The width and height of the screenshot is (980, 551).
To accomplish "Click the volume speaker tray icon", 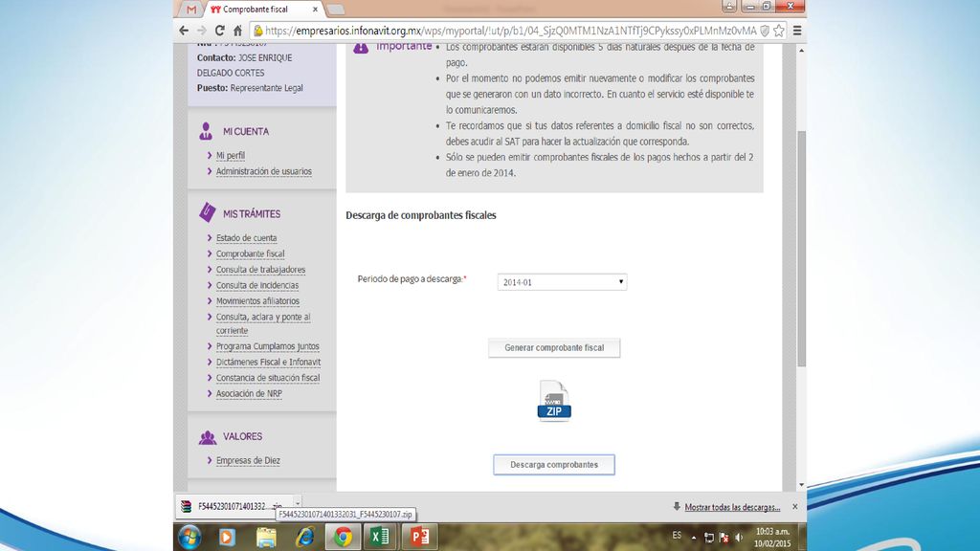I will [739, 538].
